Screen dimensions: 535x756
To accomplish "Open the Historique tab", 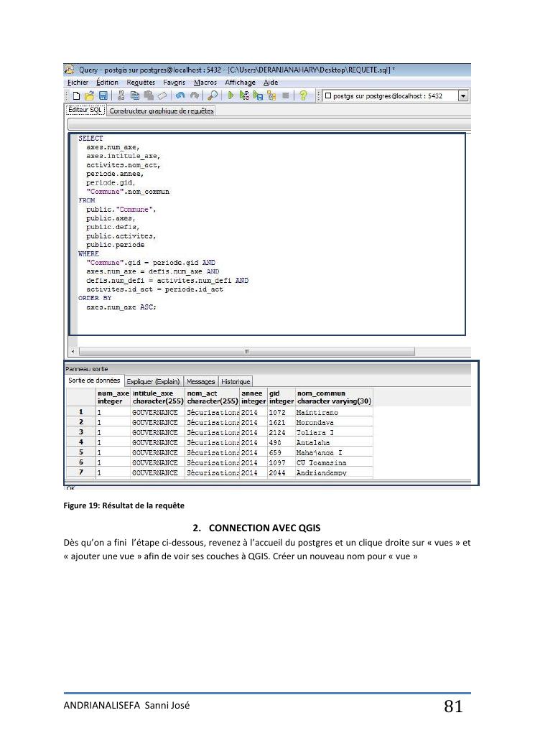I will point(236,382).
